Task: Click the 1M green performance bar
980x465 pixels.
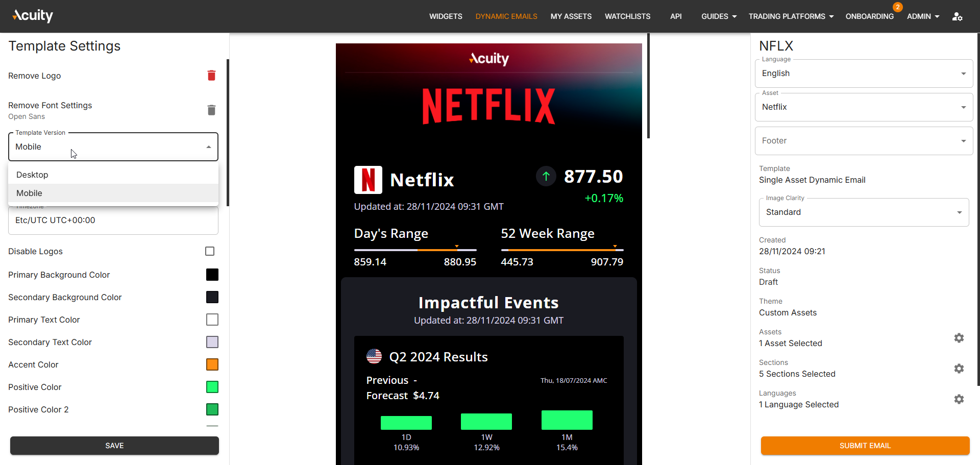Action: [x=567, y=420]
